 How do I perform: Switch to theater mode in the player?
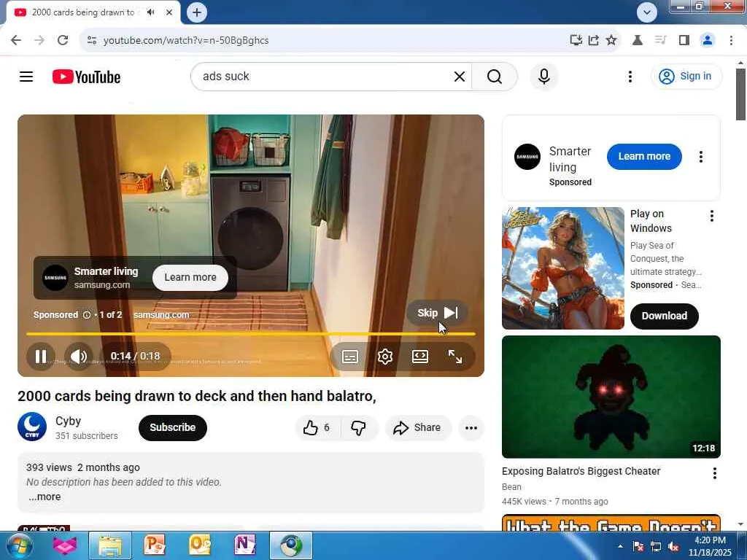[x=419, y=356]
